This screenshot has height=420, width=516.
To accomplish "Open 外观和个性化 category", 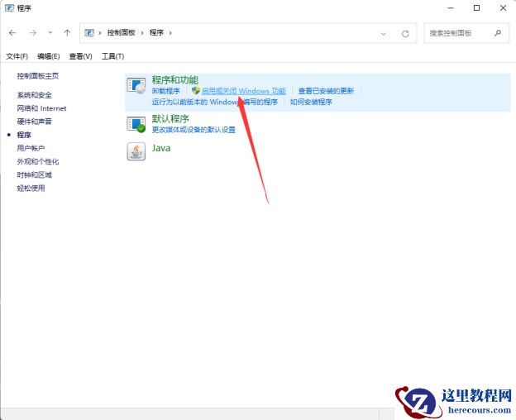I will coord(38,161).
